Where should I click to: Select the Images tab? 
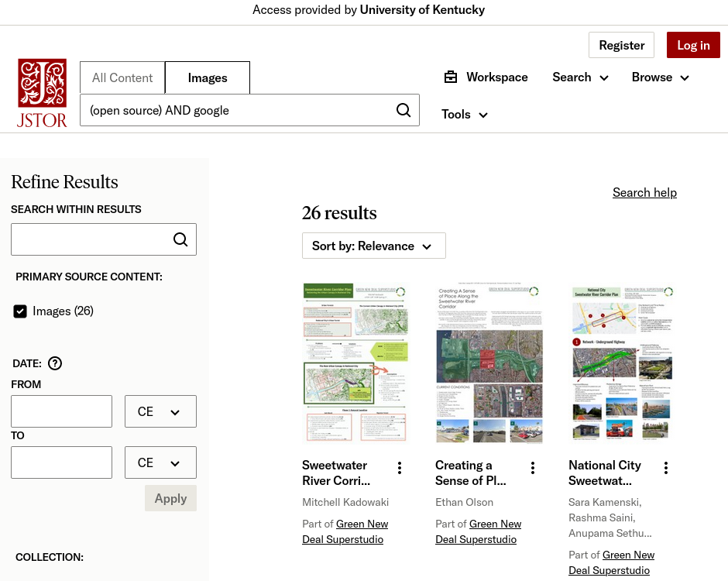click(208, 77)
